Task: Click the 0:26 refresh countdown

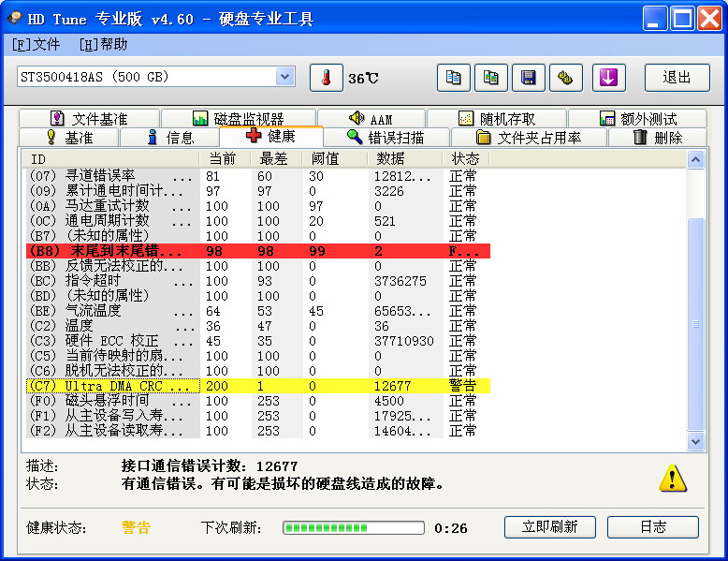Action: coord(451,528)
